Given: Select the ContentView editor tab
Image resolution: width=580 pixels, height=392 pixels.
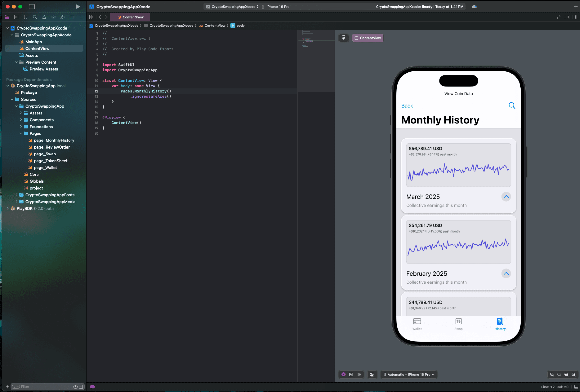Looking at the screenshot, I should pyautogui.click(x=130, y=17).
